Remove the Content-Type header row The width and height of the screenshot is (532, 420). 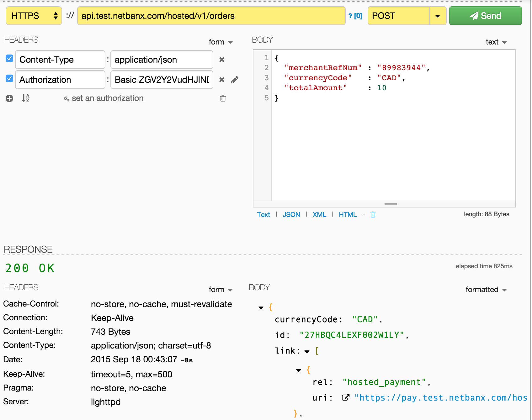pyautogui.click(x=222, y=60)
